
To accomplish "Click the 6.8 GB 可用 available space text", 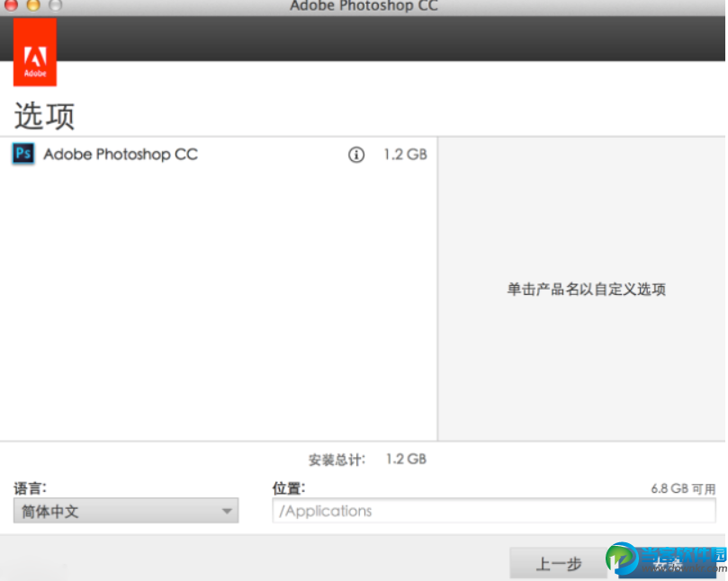I will 683,488.
